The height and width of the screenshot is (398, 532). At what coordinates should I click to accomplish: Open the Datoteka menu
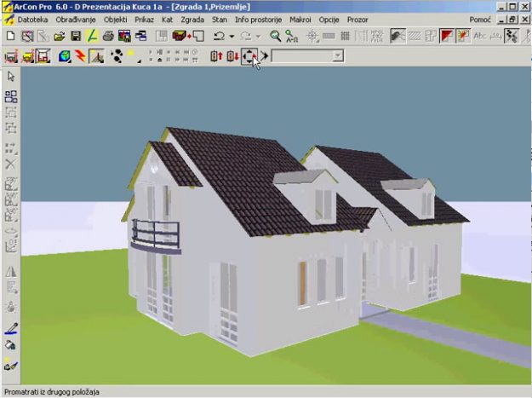pos(34,18)
